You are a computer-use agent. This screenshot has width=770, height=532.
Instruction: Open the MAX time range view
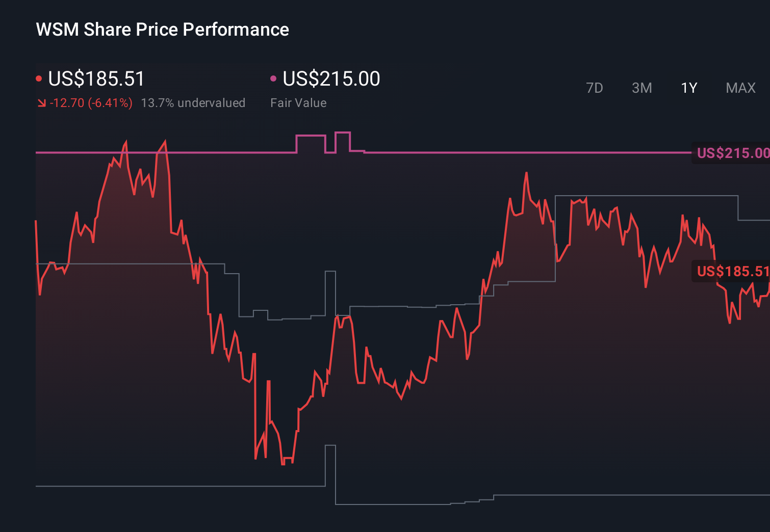click(740, 88)
